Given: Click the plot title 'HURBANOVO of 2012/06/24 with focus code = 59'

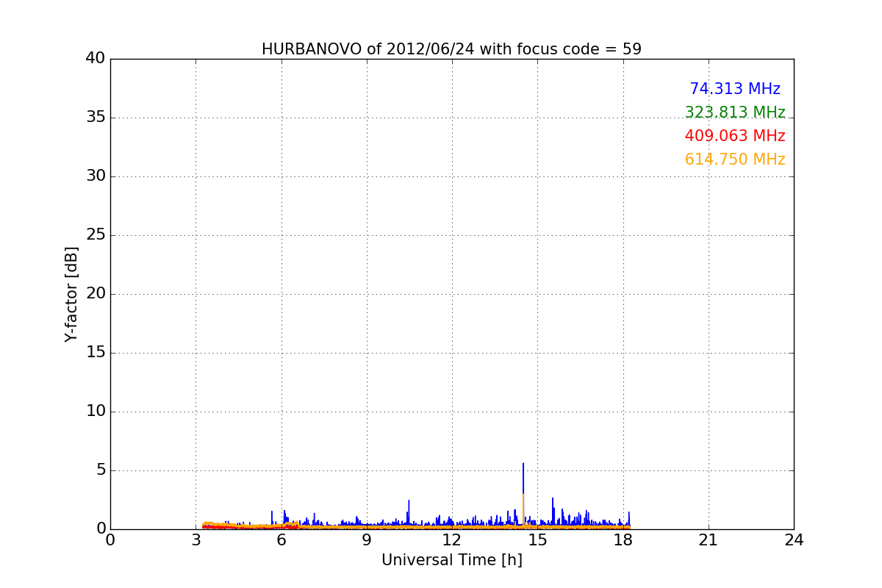Looking at the screenshot, I should pyautogui.click(x=451, y=49).
